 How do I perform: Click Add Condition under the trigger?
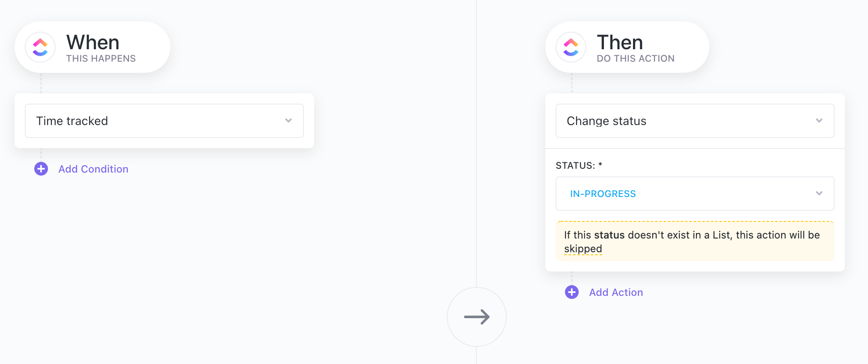[x=93, y=169]
